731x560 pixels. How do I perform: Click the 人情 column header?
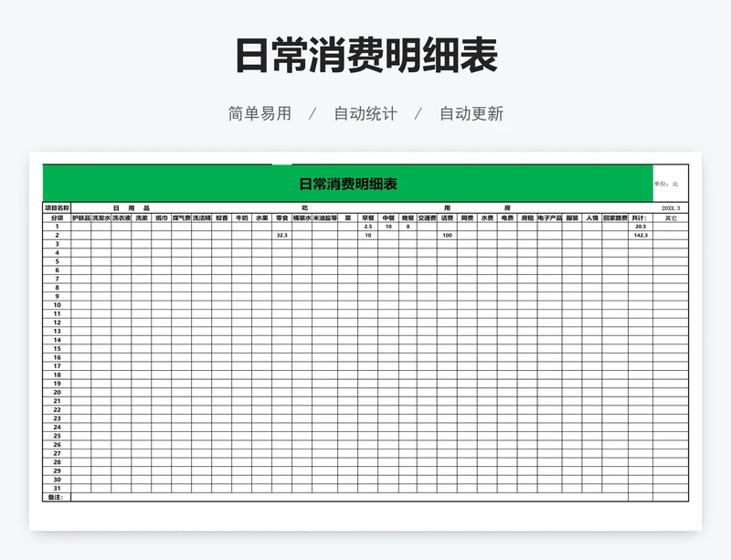pos(592,217)
